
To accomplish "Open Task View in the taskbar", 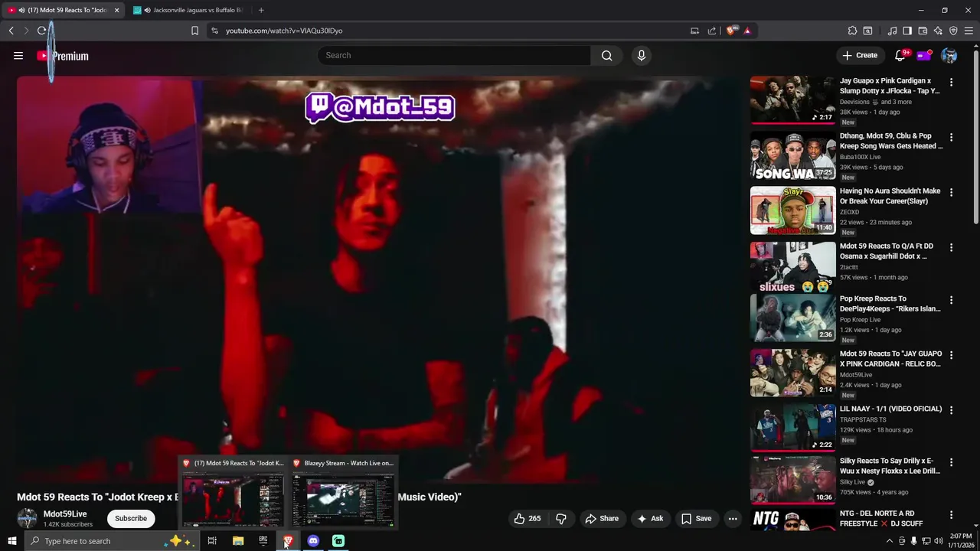I will [212, 541].
